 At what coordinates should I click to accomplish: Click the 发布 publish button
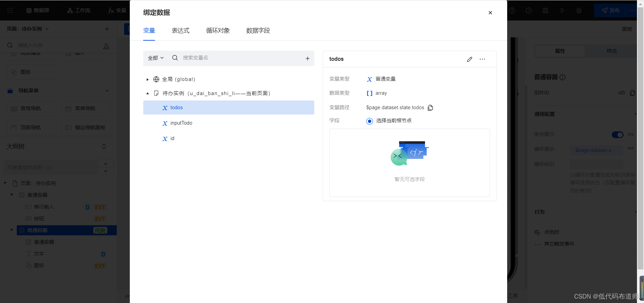click(x=610, y=10)
